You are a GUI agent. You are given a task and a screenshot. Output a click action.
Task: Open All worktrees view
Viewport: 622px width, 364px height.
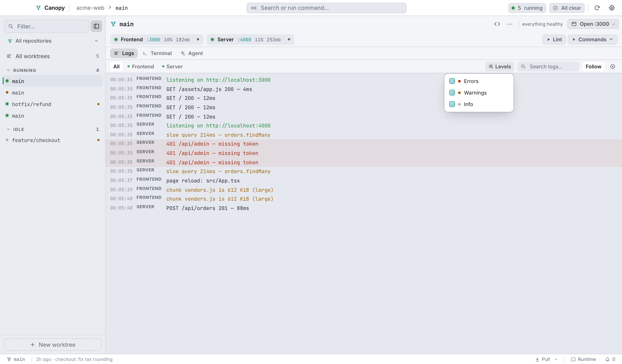pos(53,56)
